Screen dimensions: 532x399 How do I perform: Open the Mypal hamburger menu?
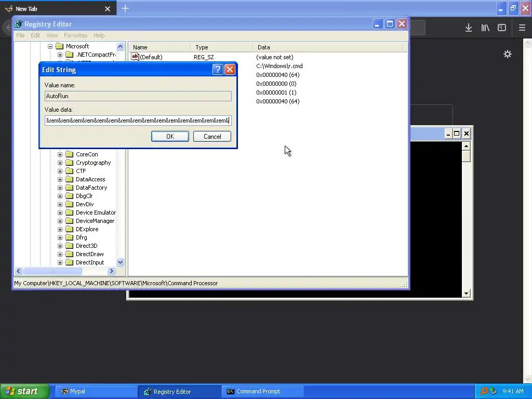pos(522,28)
